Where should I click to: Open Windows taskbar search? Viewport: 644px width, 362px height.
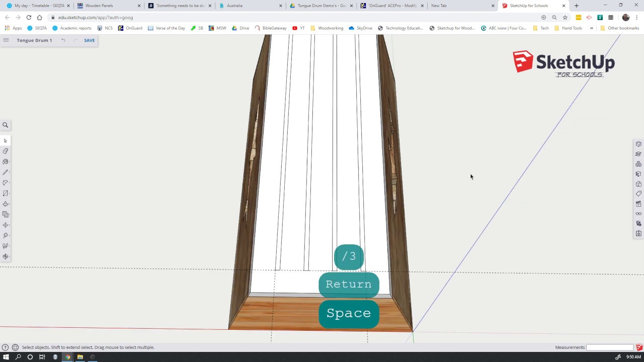(18, 357)
